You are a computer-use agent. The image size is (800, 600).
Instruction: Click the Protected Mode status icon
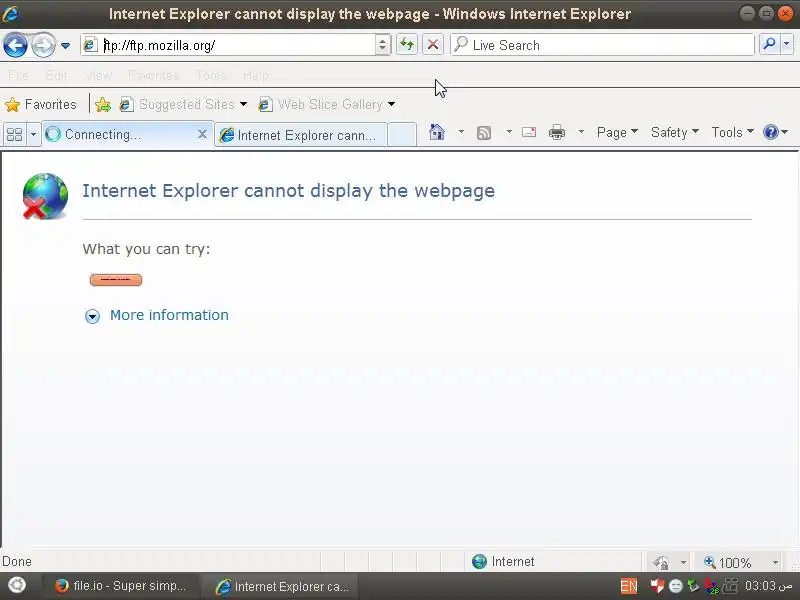coord(661,562)
